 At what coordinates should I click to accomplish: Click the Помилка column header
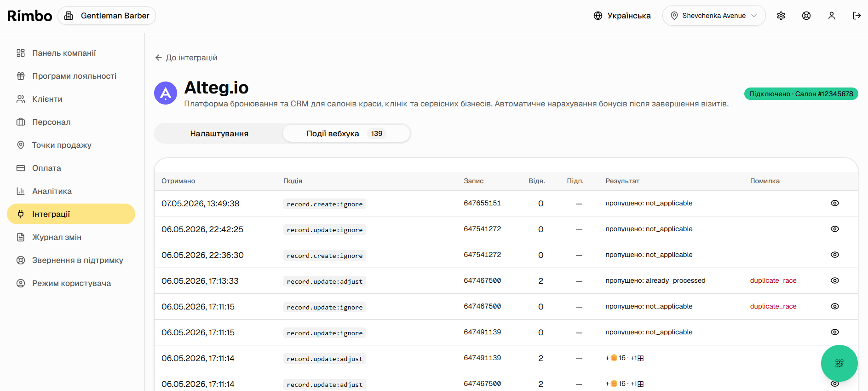pos(765,181)
